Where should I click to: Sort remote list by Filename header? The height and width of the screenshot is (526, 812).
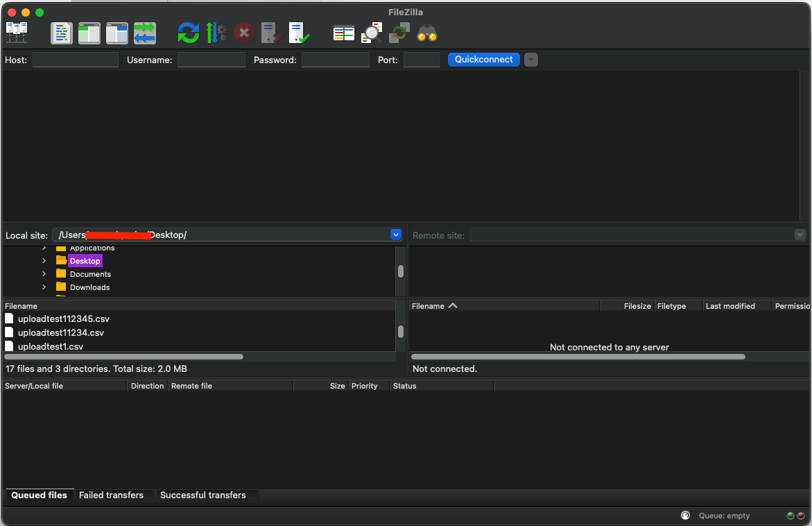tap(504, 306)
